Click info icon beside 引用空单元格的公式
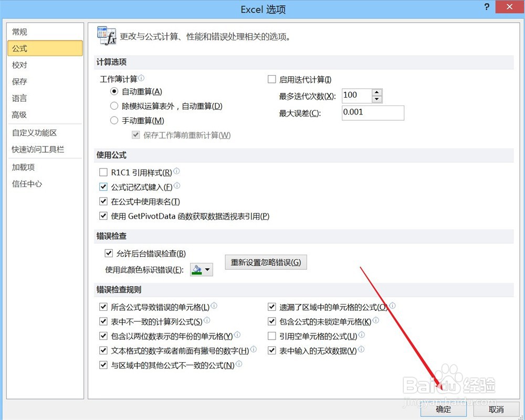Viewport: 525px width, 420px height. [362, 334]
